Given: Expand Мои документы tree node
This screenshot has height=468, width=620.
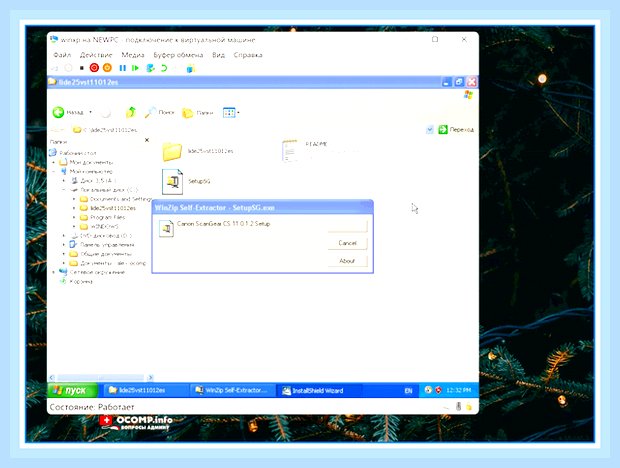Looking at the screenshot, I should (54, 162).
